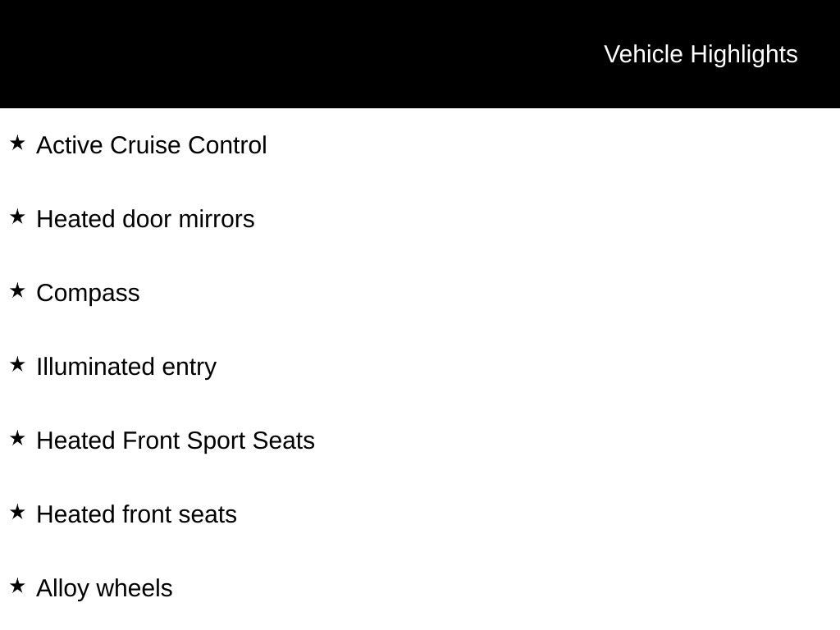This screenshot has height=630, width=840.
Task: Click the word Highlights in the header
Action: (x=744, y=54)
